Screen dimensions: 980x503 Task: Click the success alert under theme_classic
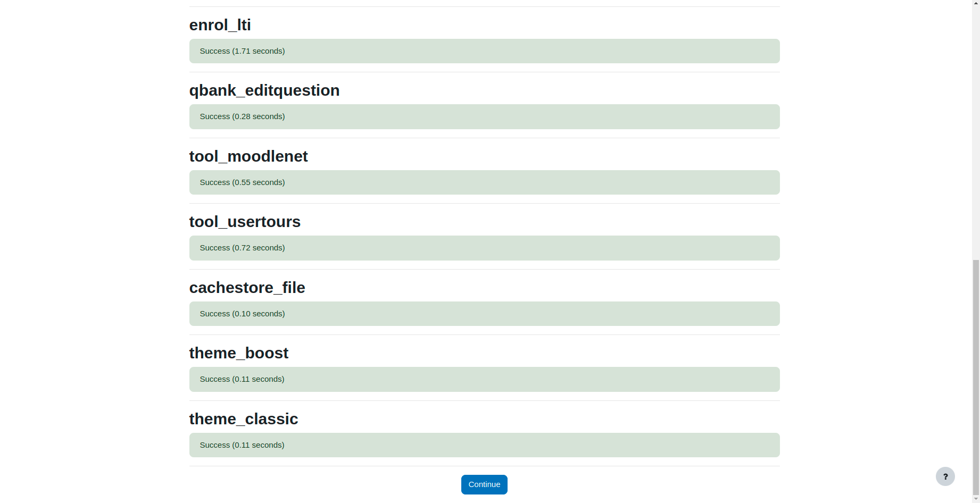pos(484,445)
